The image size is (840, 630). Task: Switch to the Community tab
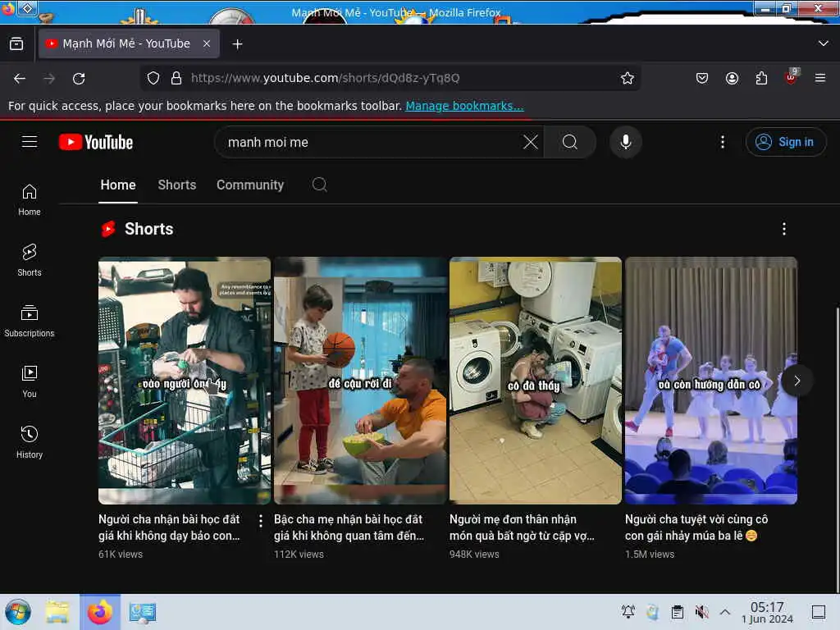coord(249,185)
